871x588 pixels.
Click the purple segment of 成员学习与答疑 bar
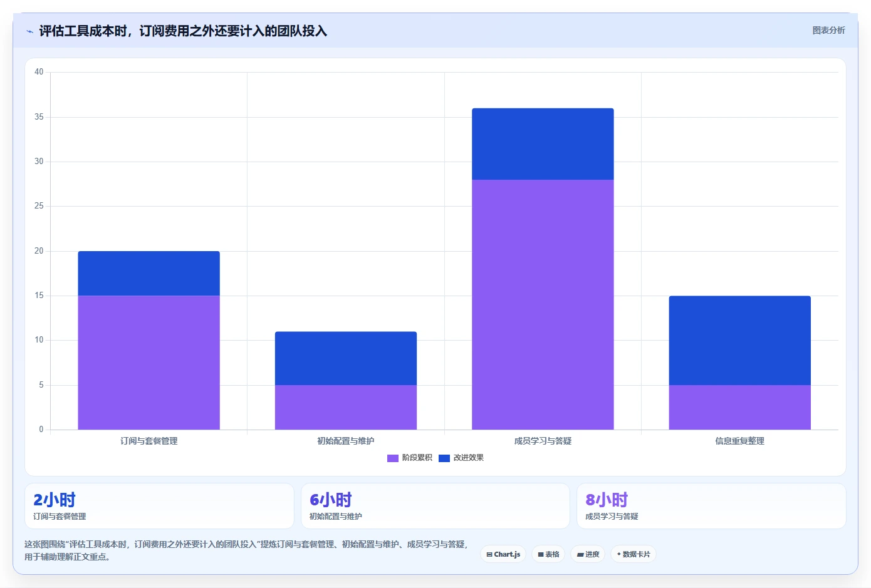click(543, 304)
